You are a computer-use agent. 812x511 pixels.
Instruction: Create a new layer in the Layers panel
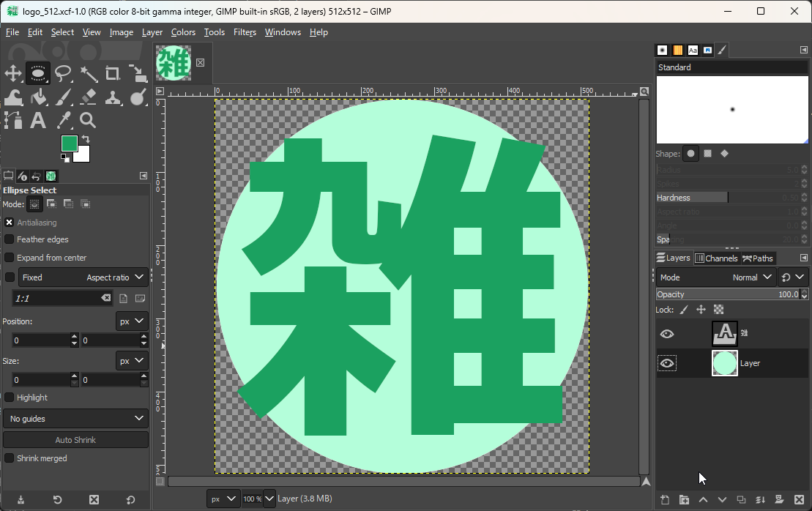[x=664, y=499]
